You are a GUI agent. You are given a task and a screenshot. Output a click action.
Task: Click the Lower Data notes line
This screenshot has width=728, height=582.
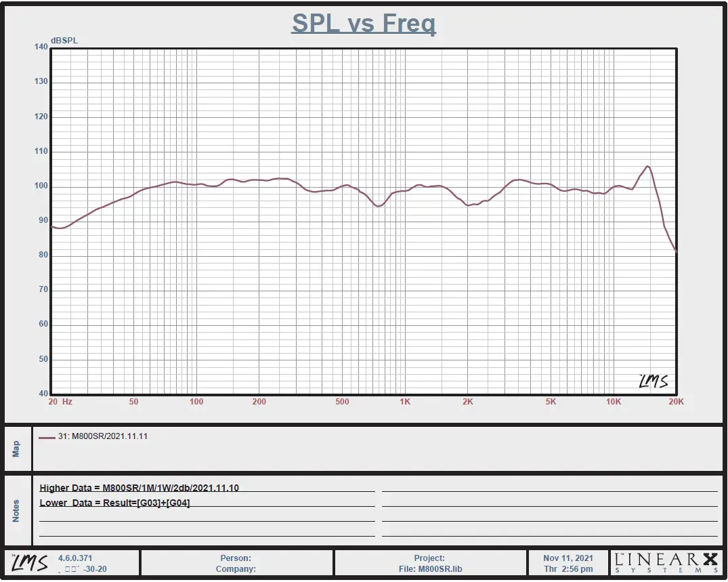tap(114, 503)
